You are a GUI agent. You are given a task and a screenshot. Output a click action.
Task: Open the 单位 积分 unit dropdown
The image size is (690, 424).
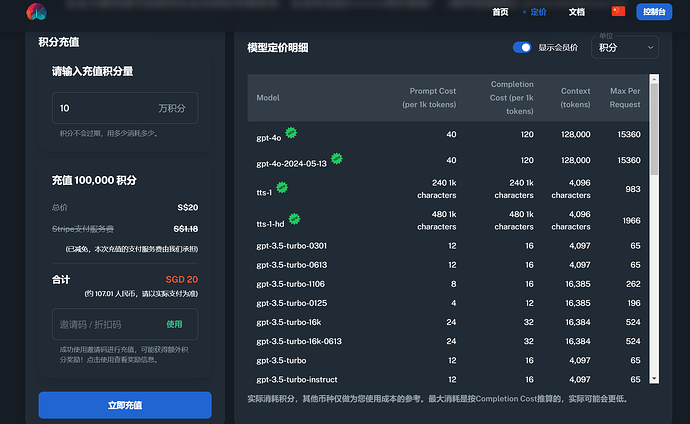tap(625, 48)
